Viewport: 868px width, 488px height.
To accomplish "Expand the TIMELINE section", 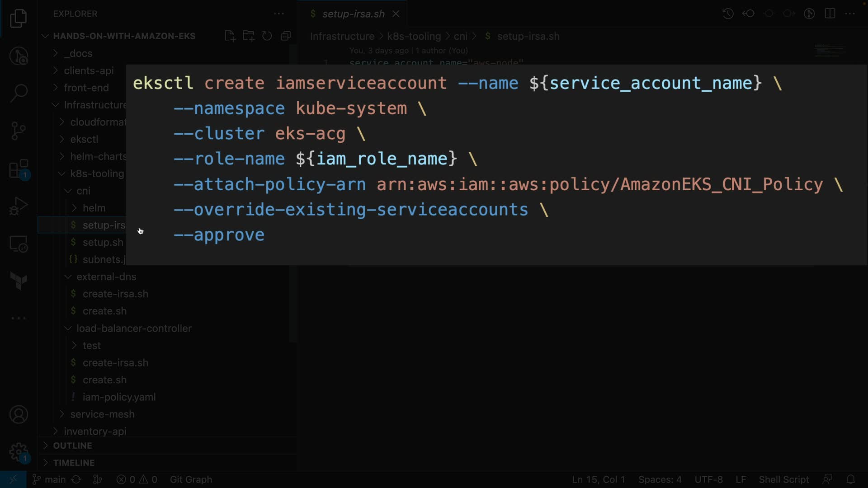I will [74, 463].
